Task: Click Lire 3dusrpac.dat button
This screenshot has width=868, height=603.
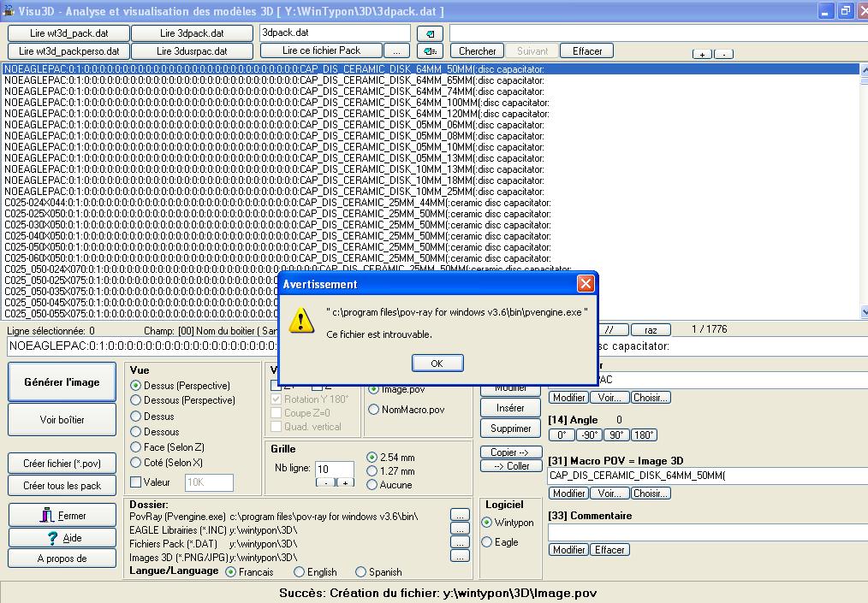Action: (x=192, y=51)
